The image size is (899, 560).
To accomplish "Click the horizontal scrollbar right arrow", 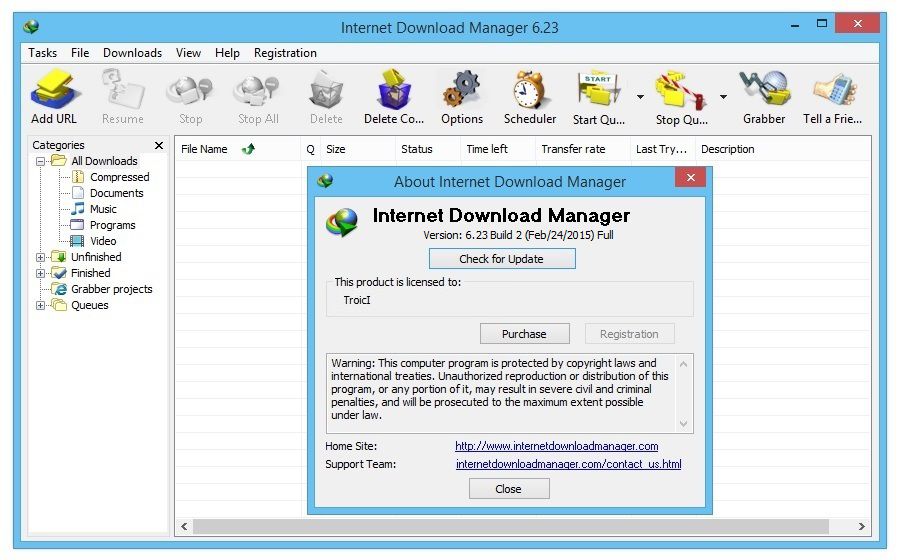I will point(861,526).
